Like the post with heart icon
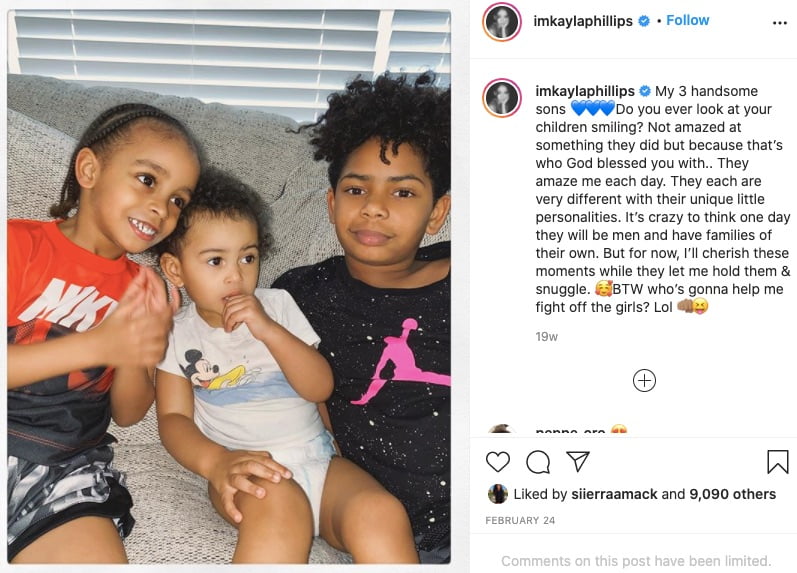The image size is (797, 573). tap(498, 462)
